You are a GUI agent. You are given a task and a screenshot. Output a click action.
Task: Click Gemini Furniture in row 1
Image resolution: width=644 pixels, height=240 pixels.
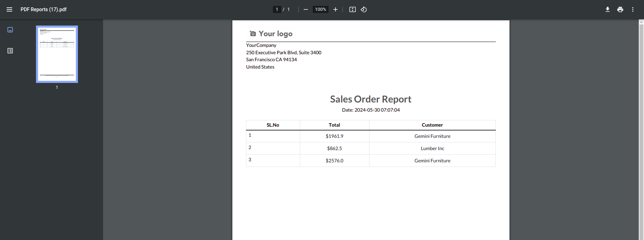pyautogui.click(x=432, y=136)
